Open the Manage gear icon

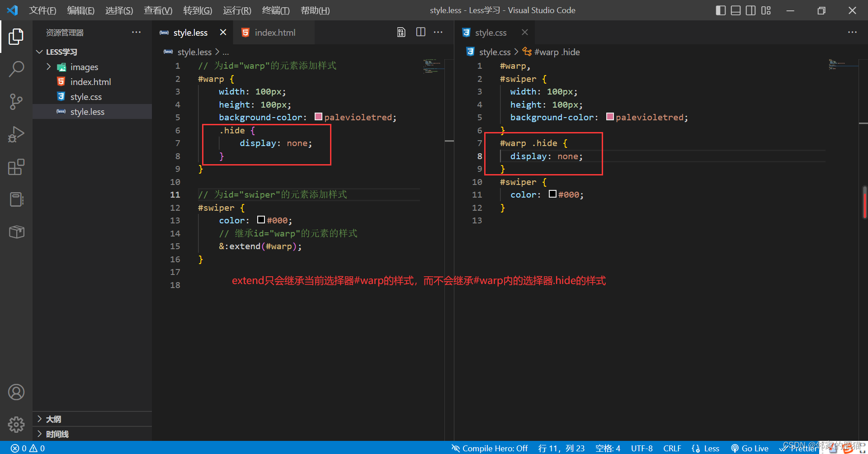pyautogui.click(x=16, y=424)
